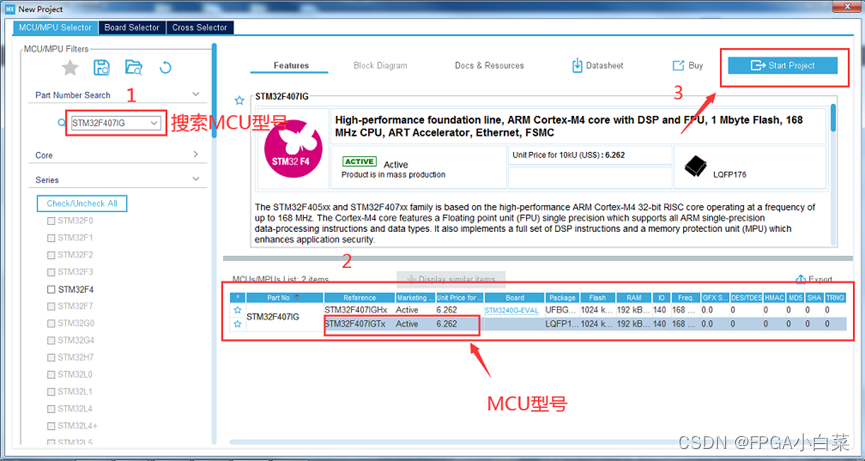Star the STM32F407IGHx row as favorite
Screen dimensions: 865x461
237,310
